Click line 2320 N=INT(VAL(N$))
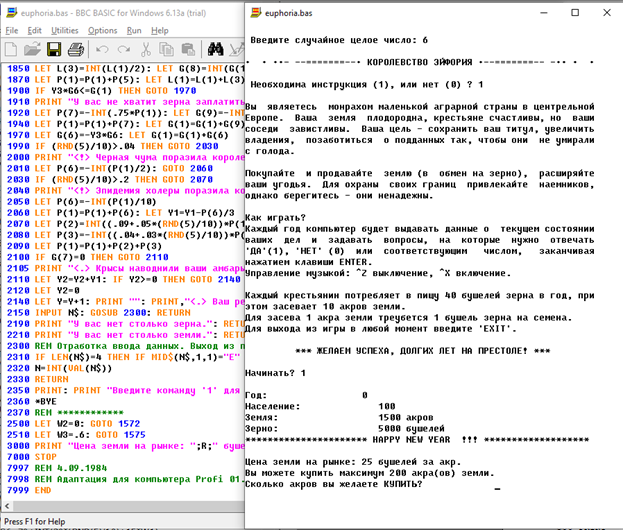 60,368
